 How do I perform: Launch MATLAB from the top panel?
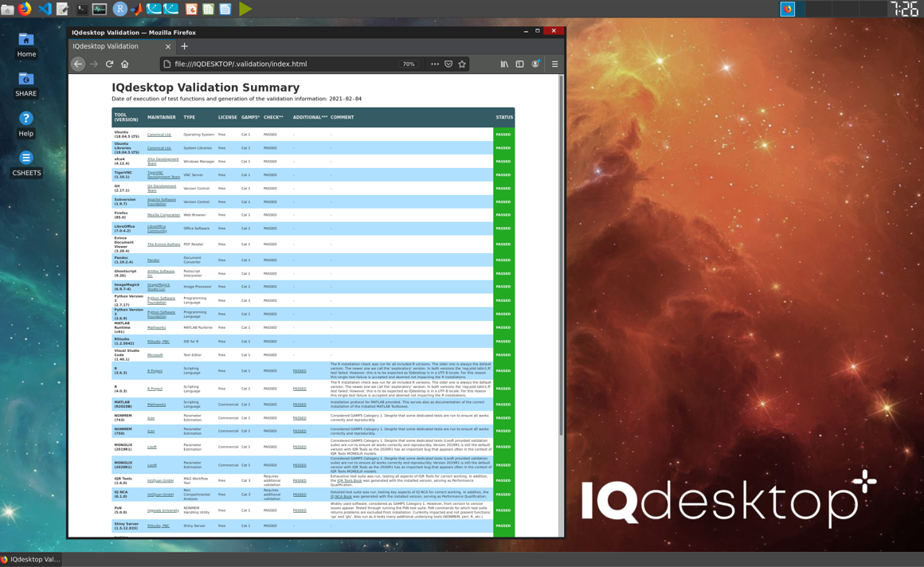tap(137, 9)
